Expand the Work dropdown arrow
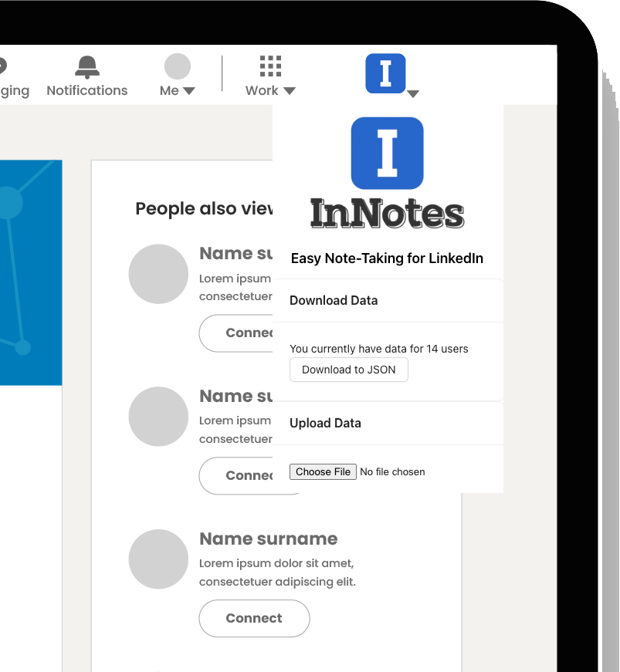The height and width of the screenshot is (672, 620). pyautogui.click(x=290, y=91)
